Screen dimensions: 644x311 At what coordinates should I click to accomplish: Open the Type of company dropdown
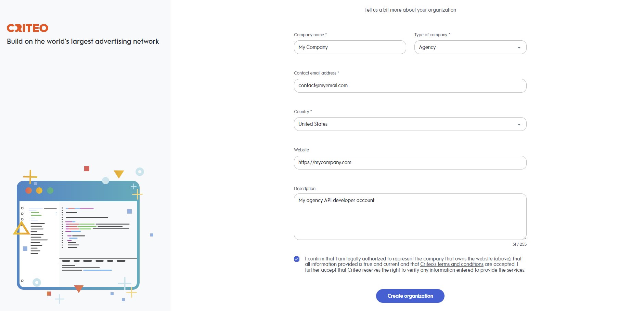(470, 47)
